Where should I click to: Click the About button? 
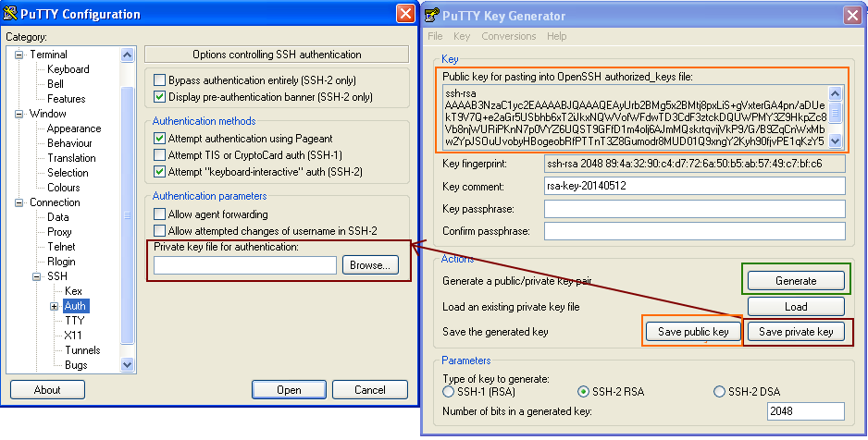[47, 390]
